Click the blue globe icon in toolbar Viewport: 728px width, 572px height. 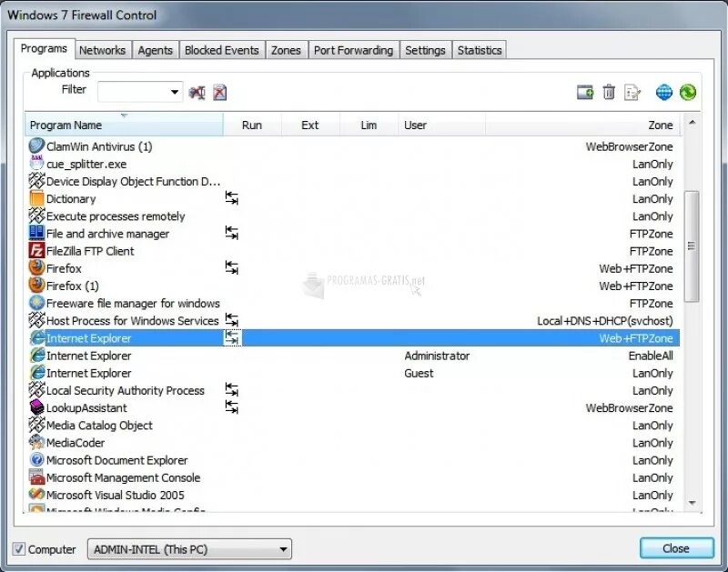click(664, 93)
